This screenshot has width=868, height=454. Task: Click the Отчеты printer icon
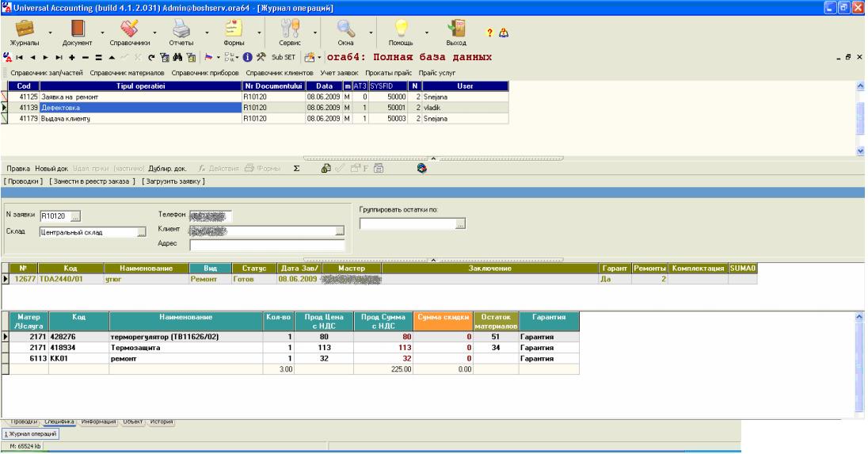pos(181,29)
